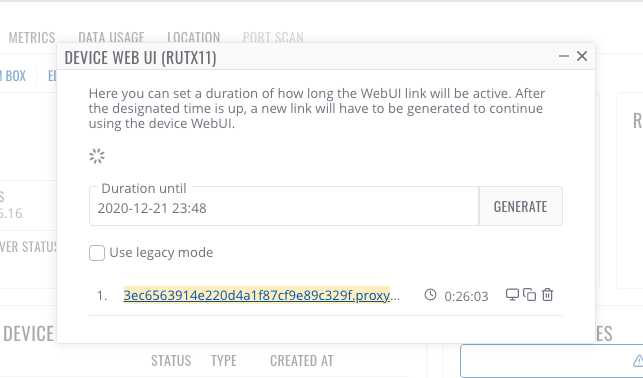The width and height of the screenshot is (643, 378).
Task: Copy the generated proxy link
Action: tap(529, 295)
